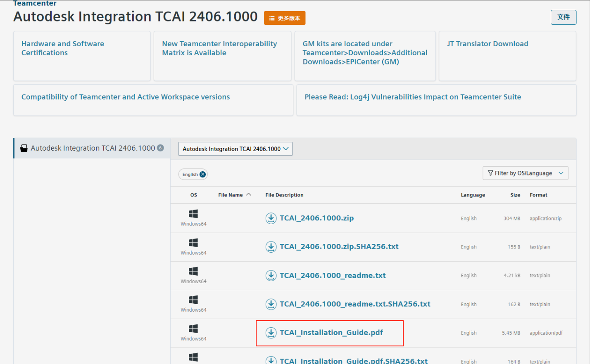The width and height of the screenshot is (590, 364).
Task: Download TCAI_2406.1000.zip file link
Action: [x=316, y=218]
